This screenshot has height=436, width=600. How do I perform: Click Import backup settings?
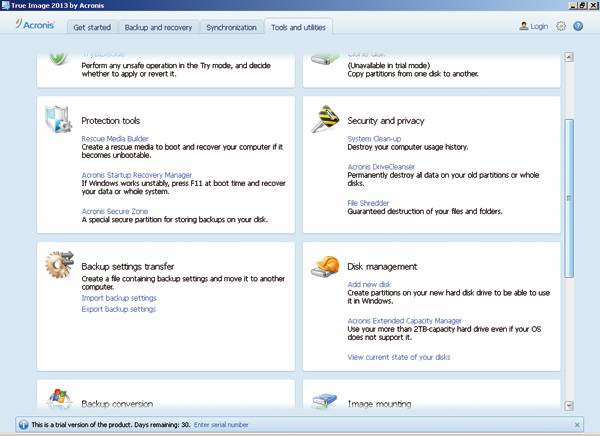119,298
